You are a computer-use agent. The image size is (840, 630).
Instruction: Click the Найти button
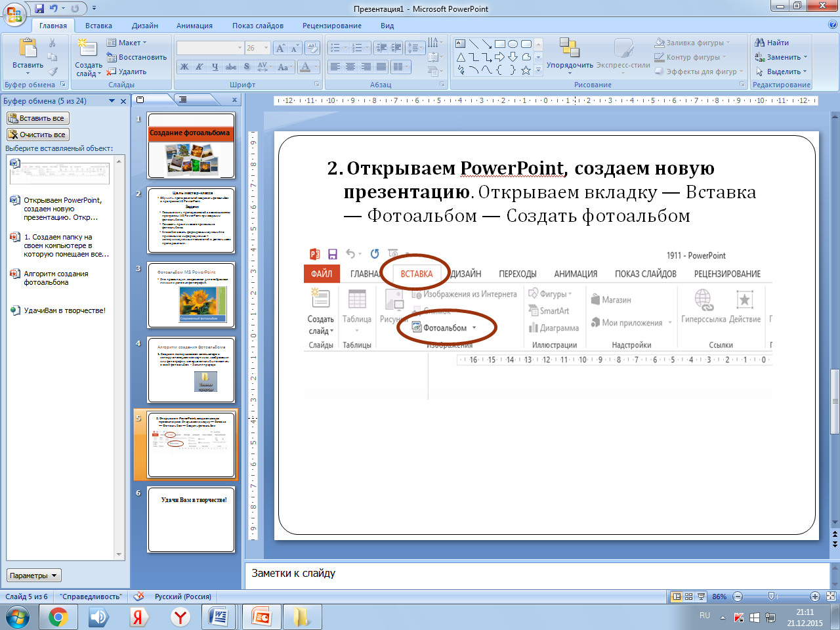point(772,43)
